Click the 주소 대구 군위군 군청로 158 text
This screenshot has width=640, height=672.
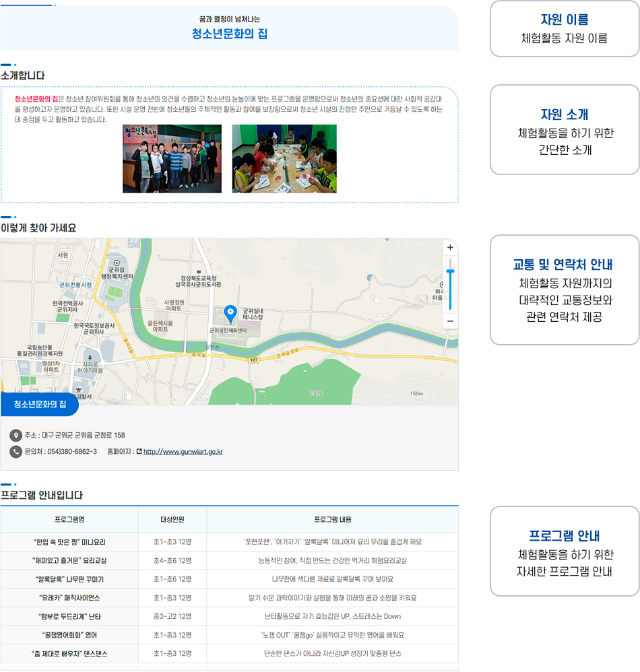[x=75, y=436]
